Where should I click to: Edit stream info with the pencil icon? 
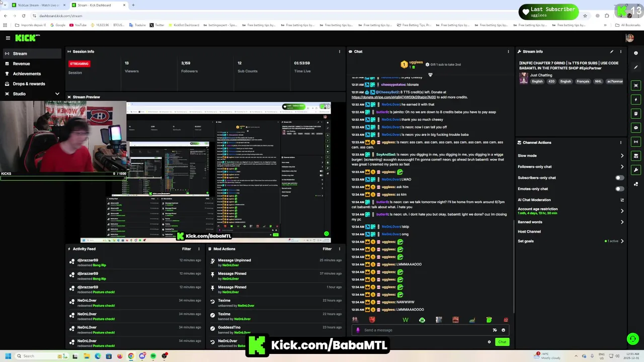pos(611,51)
